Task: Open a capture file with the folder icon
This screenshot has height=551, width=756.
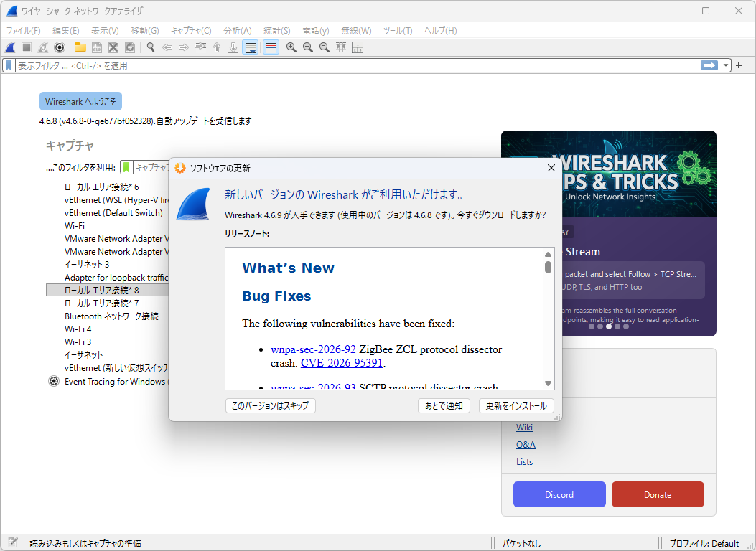Action: click(x=80, y=47)
